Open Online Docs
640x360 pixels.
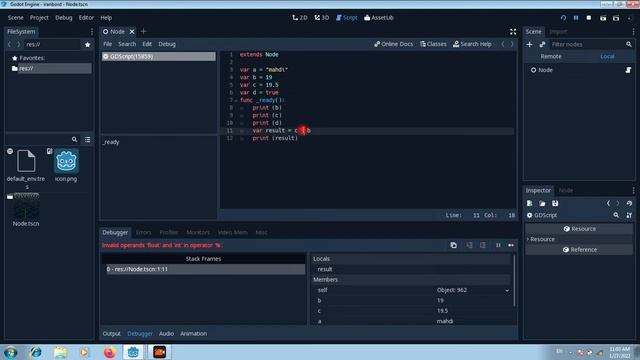[393, 44]
